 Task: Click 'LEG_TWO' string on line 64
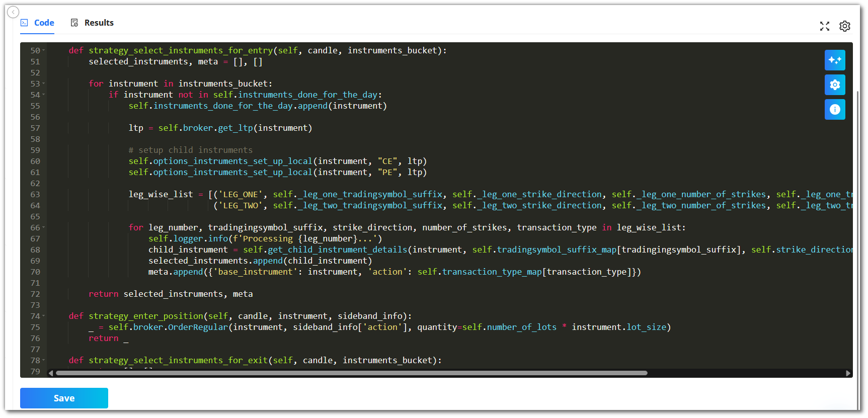point(241,205)
